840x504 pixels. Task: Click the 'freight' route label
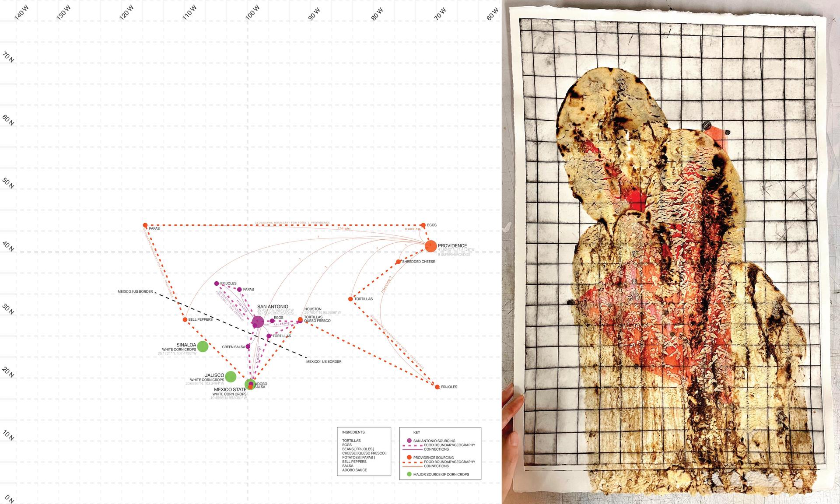344,228
